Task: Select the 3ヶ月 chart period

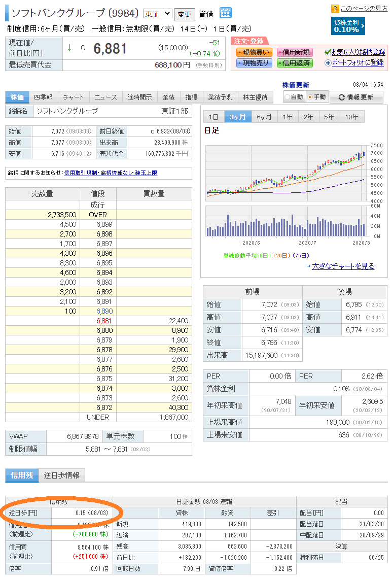Action: pyautogui.click(x=238, y=117)
